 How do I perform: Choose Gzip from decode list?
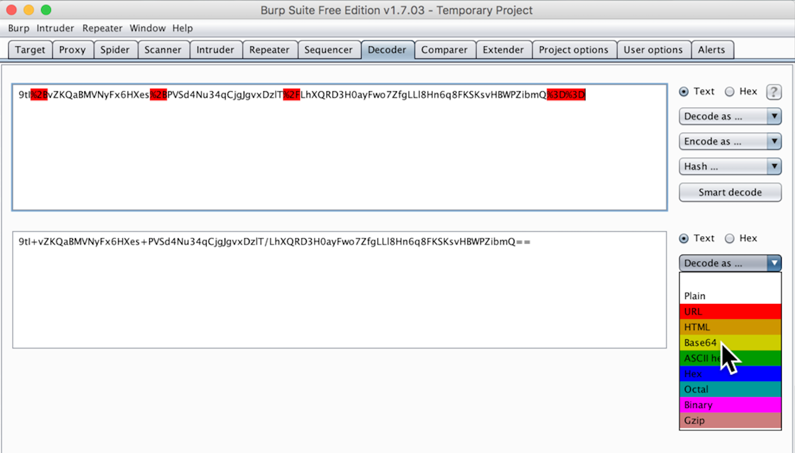(x=730, y=421)
